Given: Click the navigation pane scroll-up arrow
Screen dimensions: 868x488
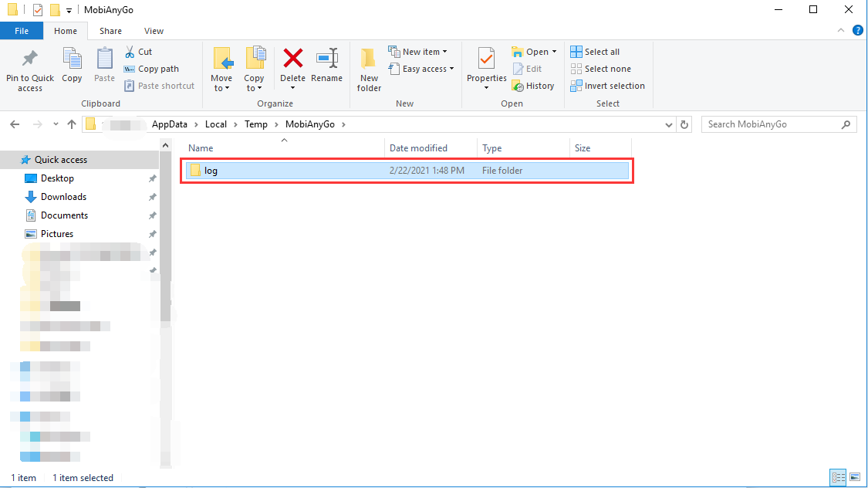Looking at the screenshot, I should 165,145.
